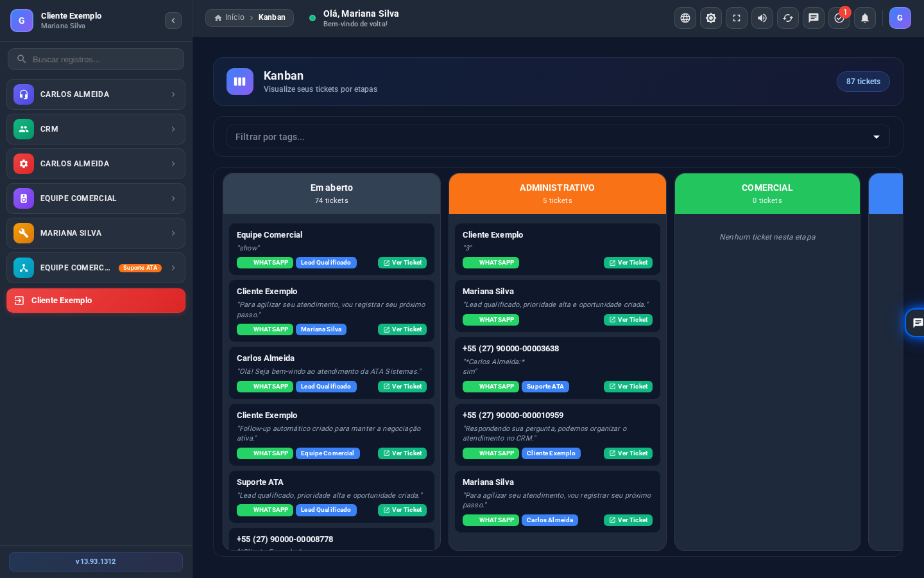
Task: Click Mariana Silva tag in Em aberto column
Action: coord(321,329)
